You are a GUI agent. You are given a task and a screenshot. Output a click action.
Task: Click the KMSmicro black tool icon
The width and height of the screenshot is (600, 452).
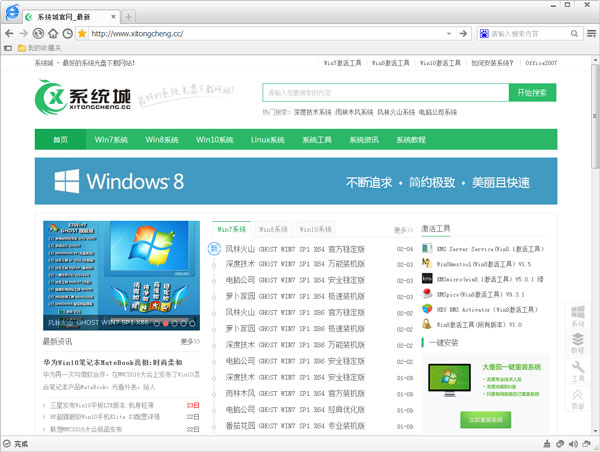coord(427,279)
